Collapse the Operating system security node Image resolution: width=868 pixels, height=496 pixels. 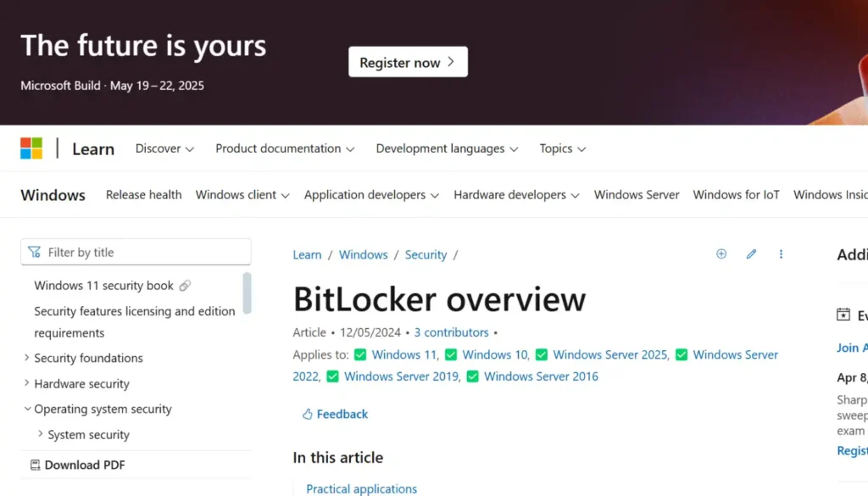click(x=27, y=409)
